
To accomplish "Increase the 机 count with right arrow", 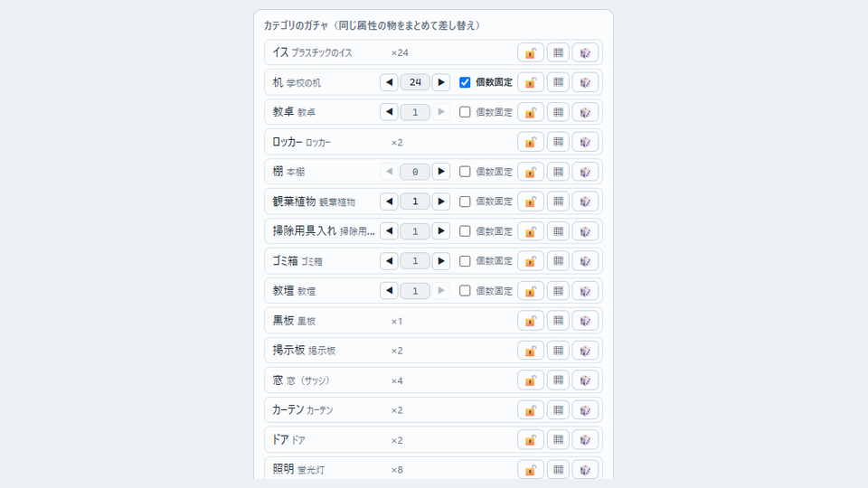I will (441, 82).
